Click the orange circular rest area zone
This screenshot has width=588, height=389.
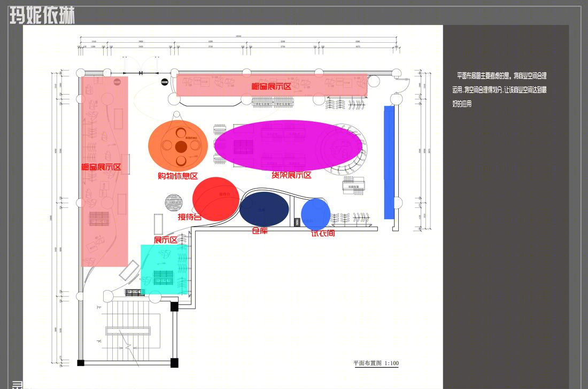click(x=178, y=145)
